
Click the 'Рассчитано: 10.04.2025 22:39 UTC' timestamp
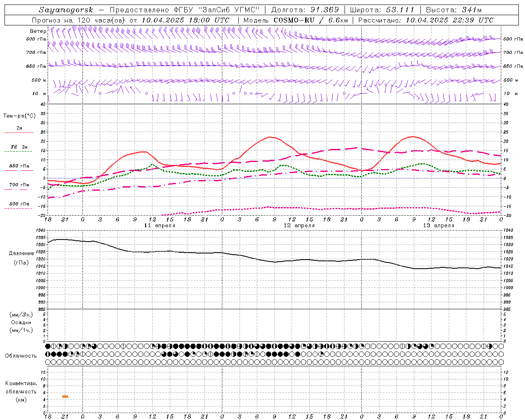click(x=426, y=20)
